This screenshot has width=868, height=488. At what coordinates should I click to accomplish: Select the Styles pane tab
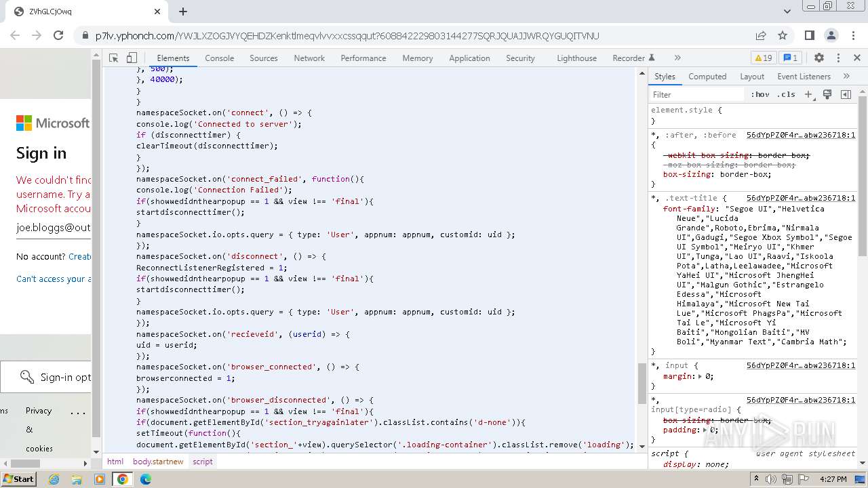[x=665, y=77]
